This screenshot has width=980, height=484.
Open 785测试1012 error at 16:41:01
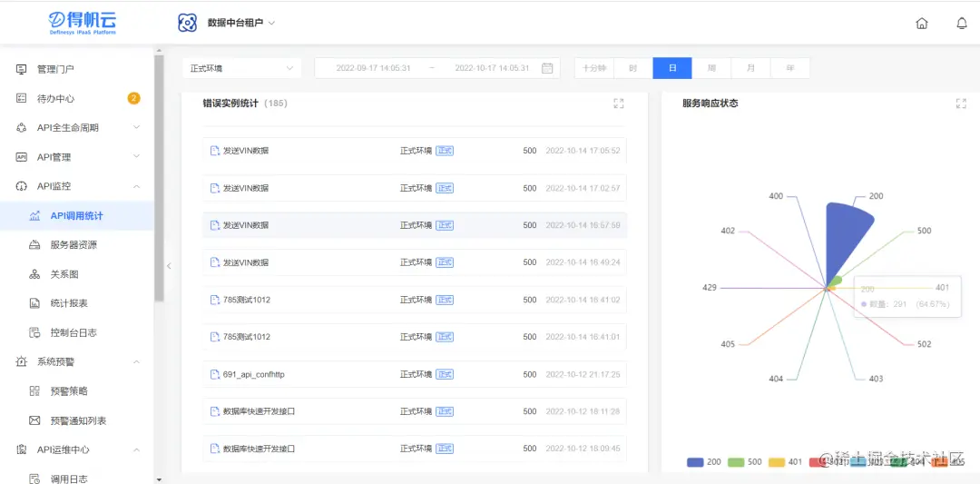coord(415,337)
